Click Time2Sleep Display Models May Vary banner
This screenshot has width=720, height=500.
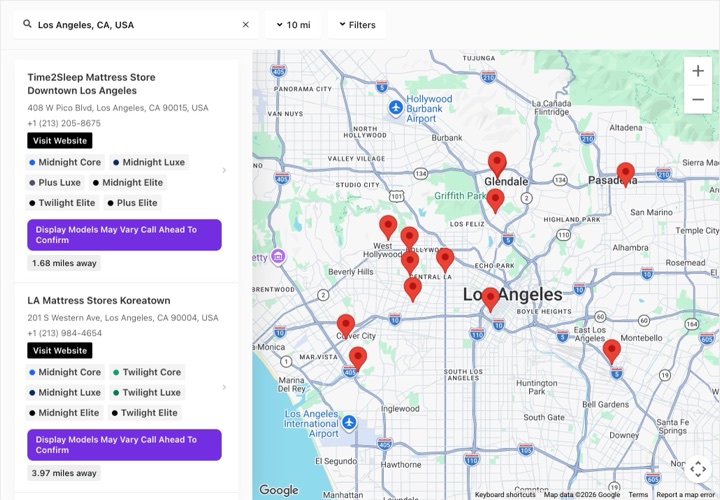pos(124,235)
